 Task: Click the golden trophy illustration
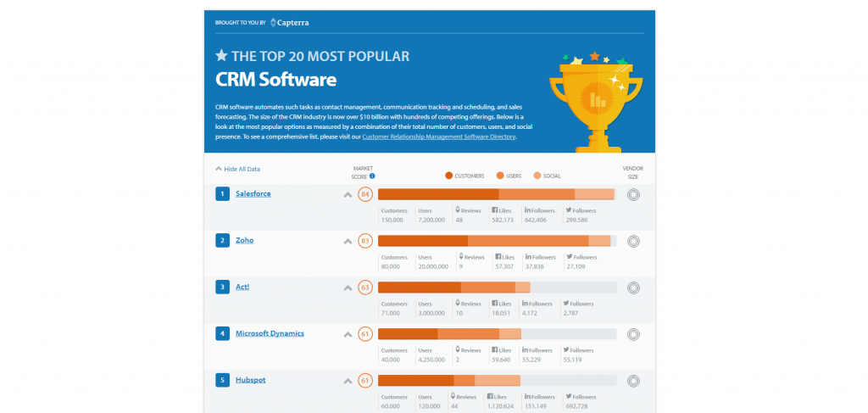(x=596, y=101)
